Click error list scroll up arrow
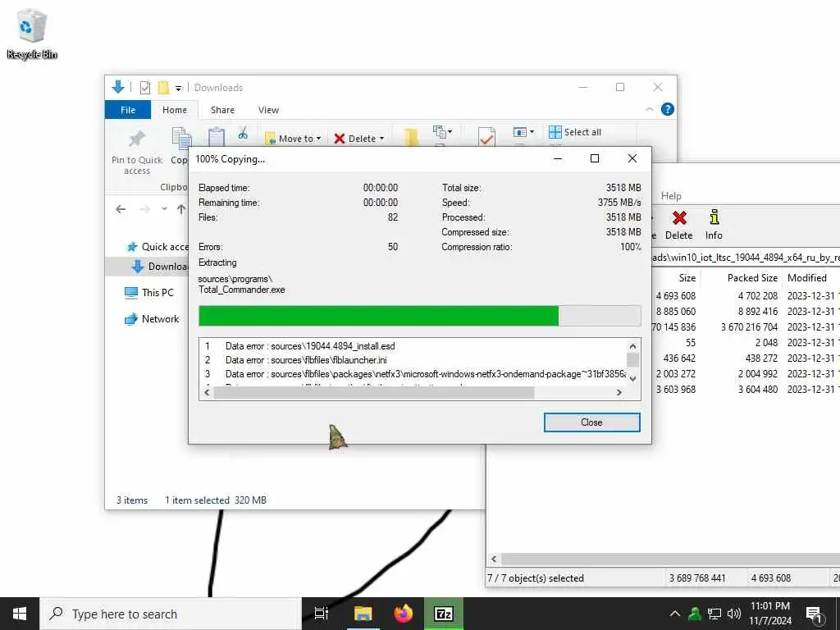This screenshot has height=630, width=840. point(632,346)
